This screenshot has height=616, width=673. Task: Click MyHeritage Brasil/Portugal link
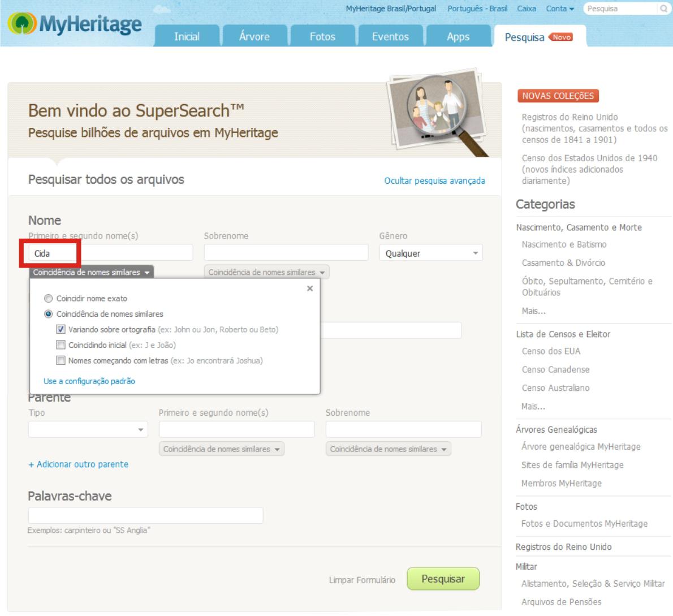pos(391,8)
